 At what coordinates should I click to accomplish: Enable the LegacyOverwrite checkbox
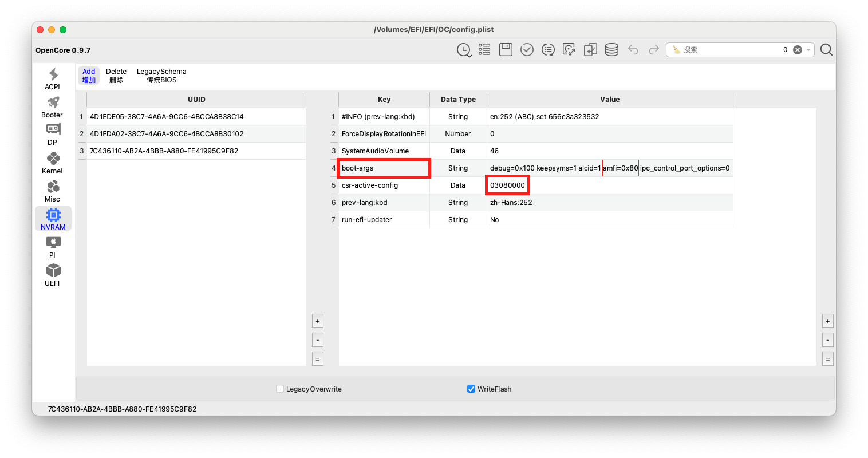point(280,389)
